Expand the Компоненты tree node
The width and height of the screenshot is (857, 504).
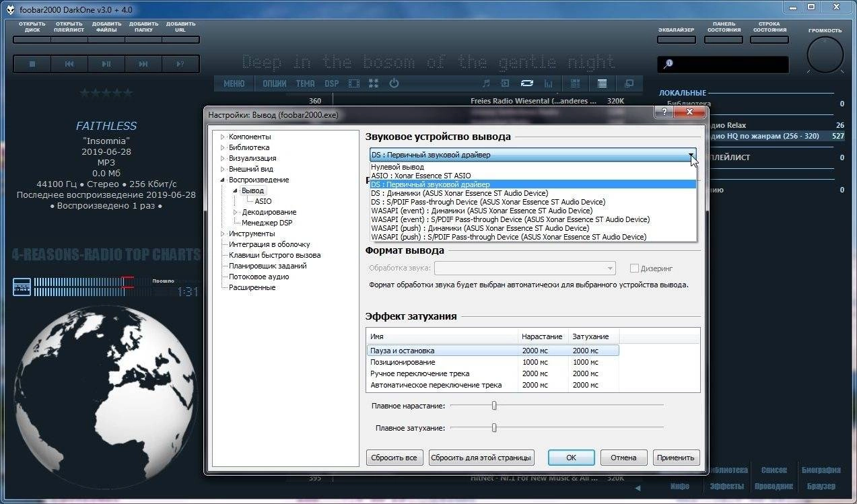click(223, 137)
